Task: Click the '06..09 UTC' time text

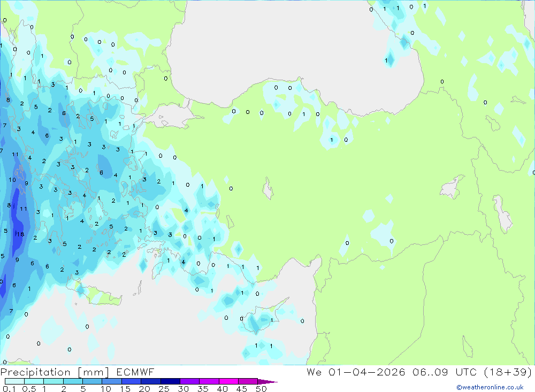Action: click(x=445, y=372)
